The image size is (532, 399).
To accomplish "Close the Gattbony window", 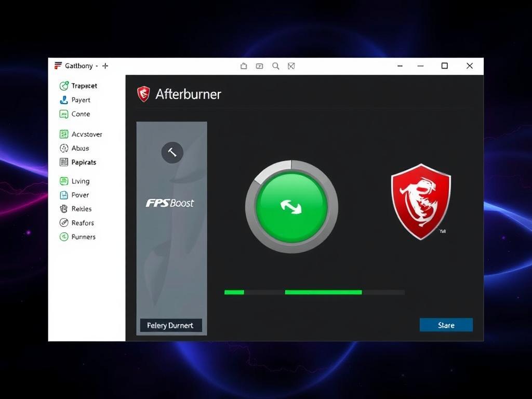I will click(x=470, y=66).
